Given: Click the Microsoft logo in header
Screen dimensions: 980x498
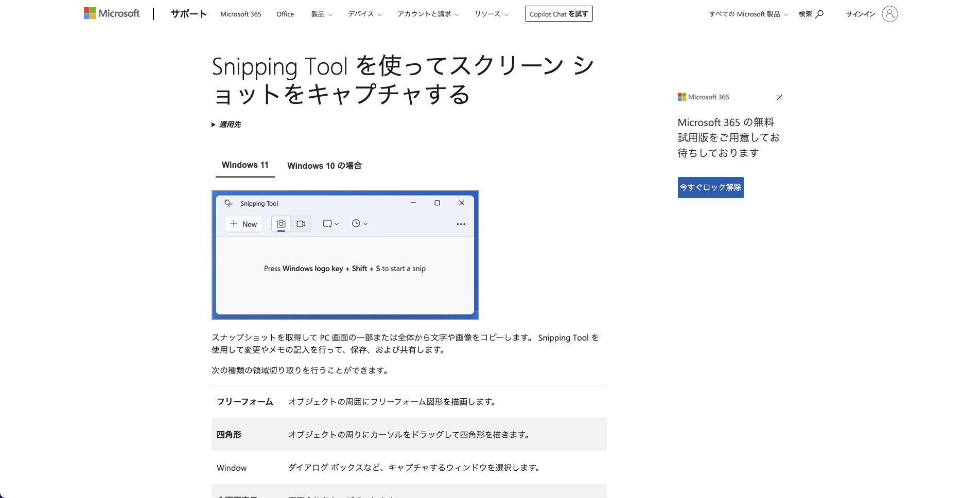Looking at the screenshot, I should tap(112, 14).
